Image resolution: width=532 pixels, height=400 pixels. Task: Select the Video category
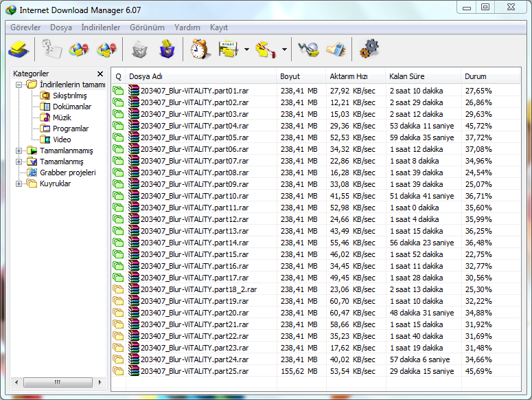click(62, 140)
